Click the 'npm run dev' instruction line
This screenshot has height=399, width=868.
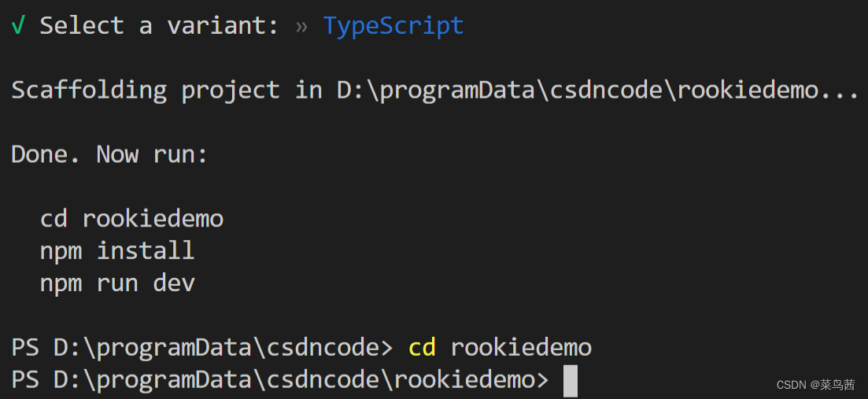click(x=117, y=283)
